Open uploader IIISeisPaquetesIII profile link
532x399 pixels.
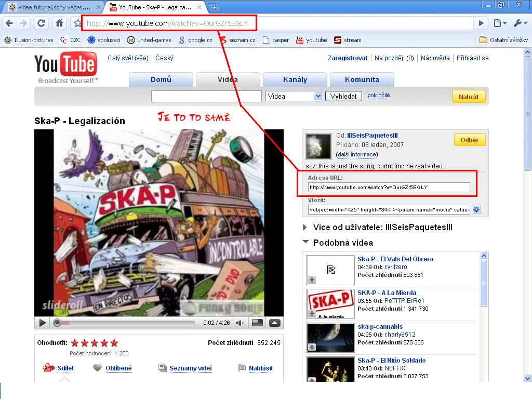pyautogui.click(x=373, y=136)
